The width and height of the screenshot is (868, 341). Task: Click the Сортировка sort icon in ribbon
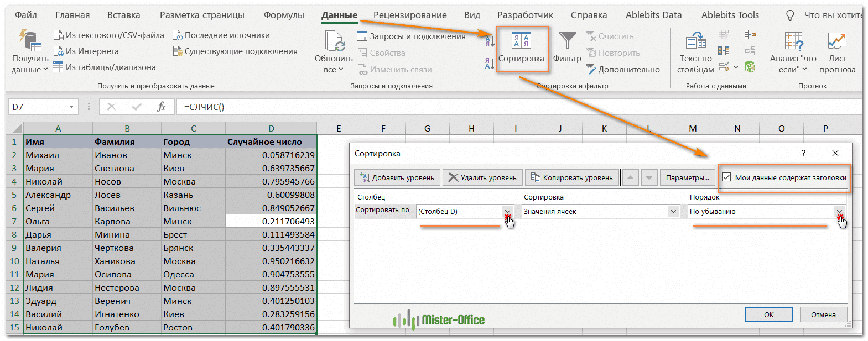(x=521, y=41)
